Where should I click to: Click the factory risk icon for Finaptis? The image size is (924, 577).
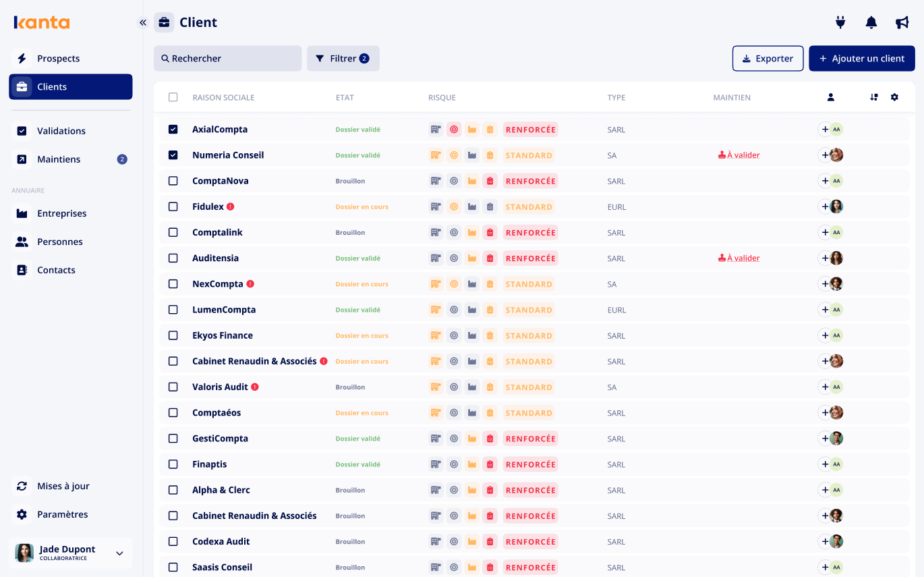point(472,464)
